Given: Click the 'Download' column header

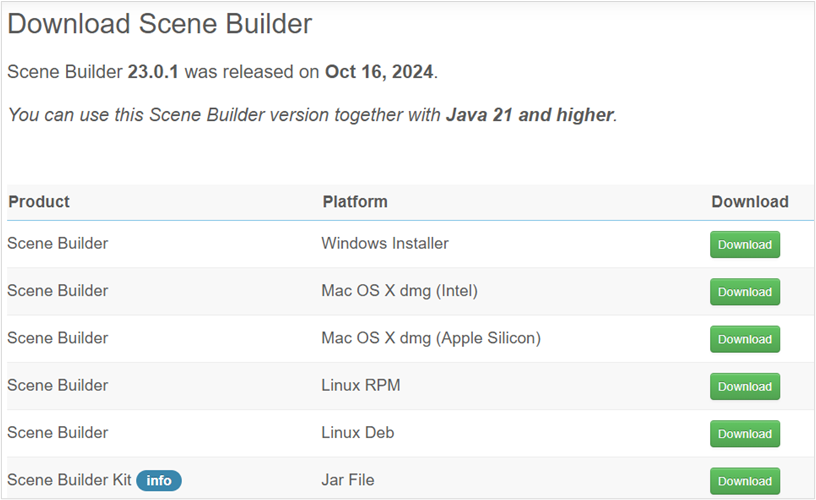Looking at the screenshot, I should pos(750,202).
